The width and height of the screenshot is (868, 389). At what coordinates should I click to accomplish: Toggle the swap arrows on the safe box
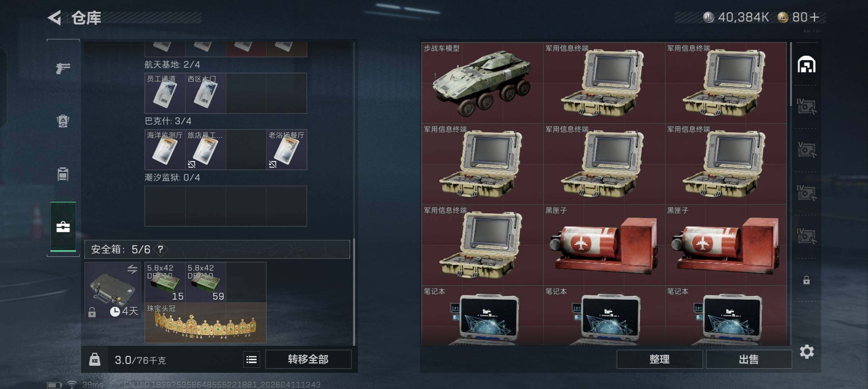(x=132, y=269)
